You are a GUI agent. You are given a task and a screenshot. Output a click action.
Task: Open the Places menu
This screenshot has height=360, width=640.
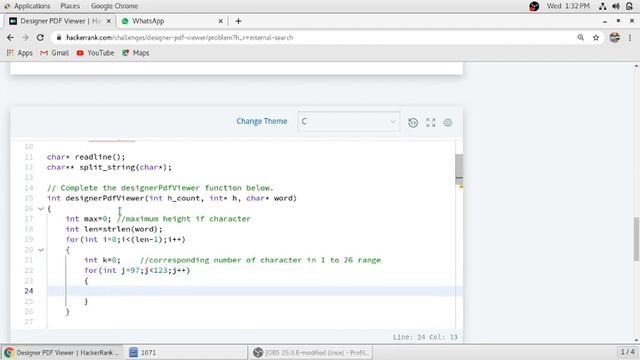pyautogui.click(x=70, y=6)
